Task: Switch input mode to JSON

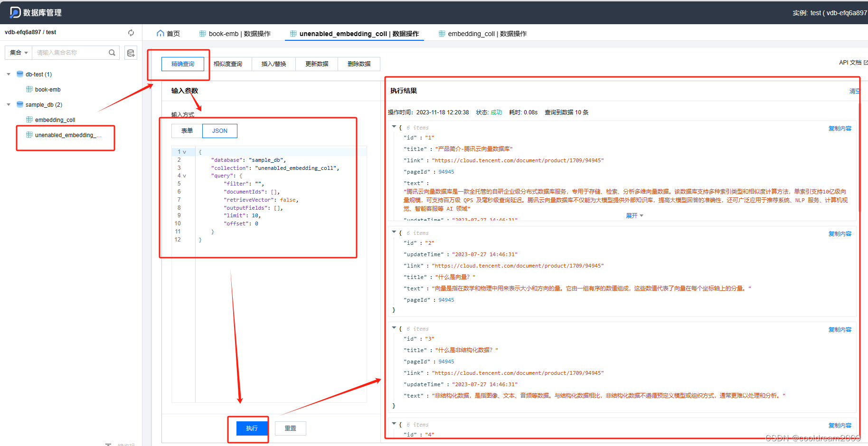Action: click(220, 131)
